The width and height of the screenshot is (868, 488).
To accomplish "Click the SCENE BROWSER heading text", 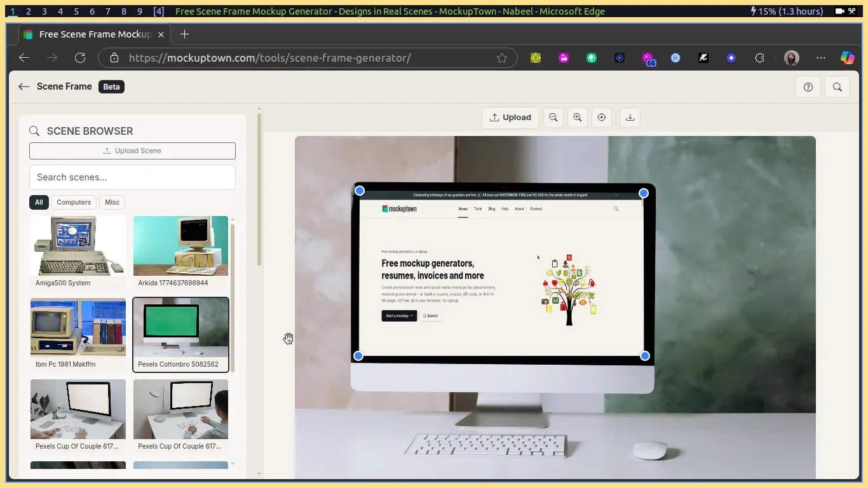I will 90,131.
